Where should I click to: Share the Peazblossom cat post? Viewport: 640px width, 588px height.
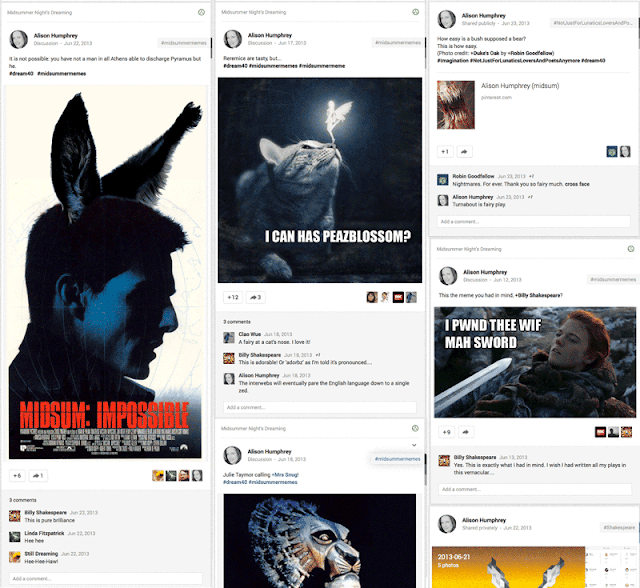pos(256,297)
